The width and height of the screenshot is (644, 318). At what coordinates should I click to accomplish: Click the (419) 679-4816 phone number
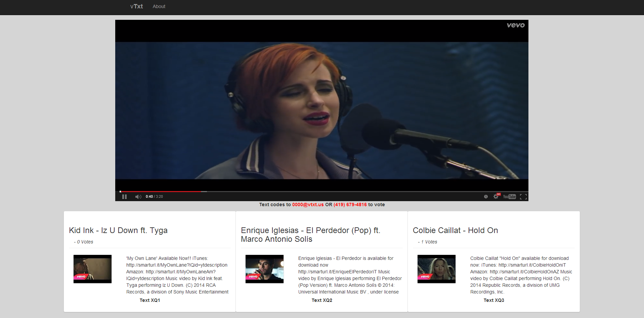click(350, 205)
